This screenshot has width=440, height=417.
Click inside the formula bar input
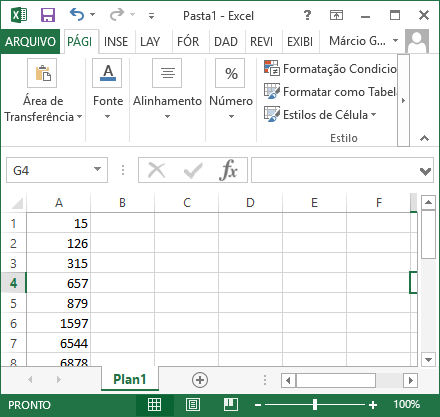click(x=335, y=170)
